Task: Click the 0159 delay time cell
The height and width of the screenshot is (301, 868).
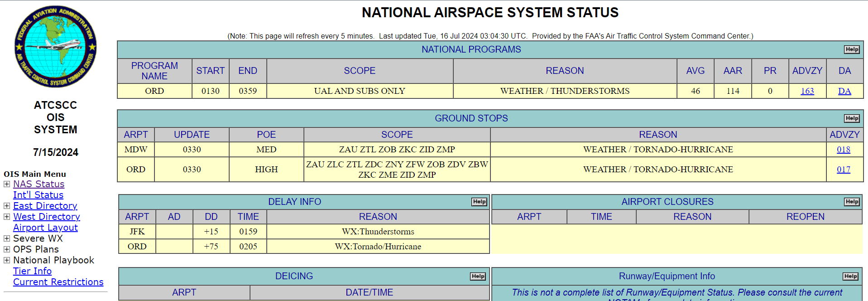Action: pos(248,232)
